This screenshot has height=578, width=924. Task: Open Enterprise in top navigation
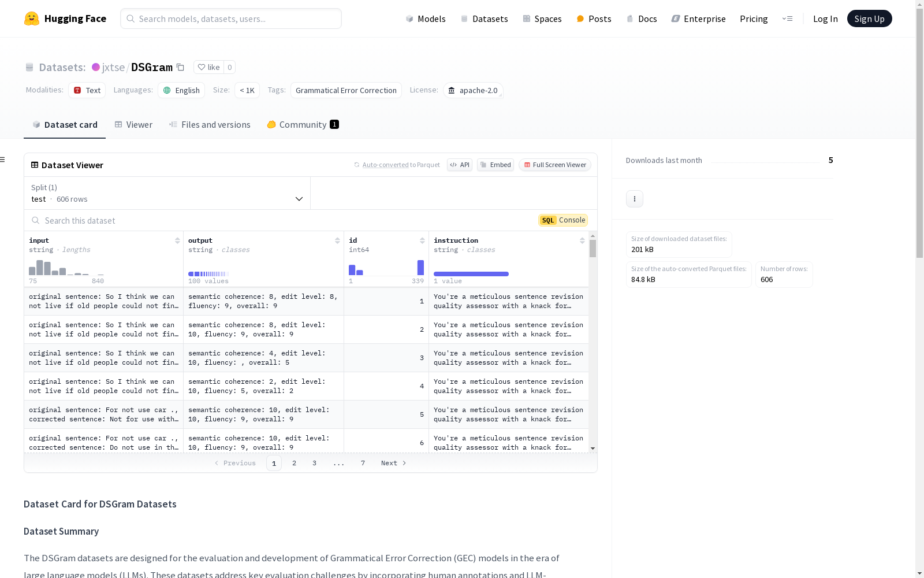pyautogui.click(x=698, y=18)
